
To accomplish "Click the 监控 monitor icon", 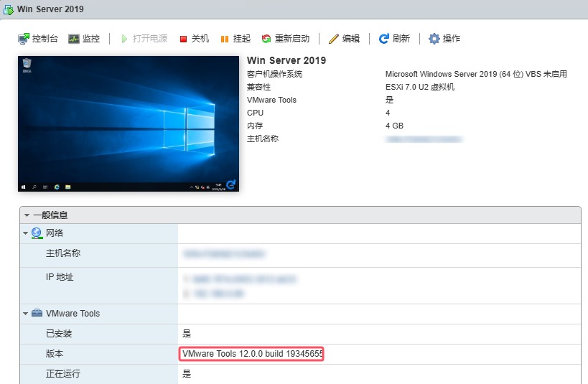I will tap(74, 39).
